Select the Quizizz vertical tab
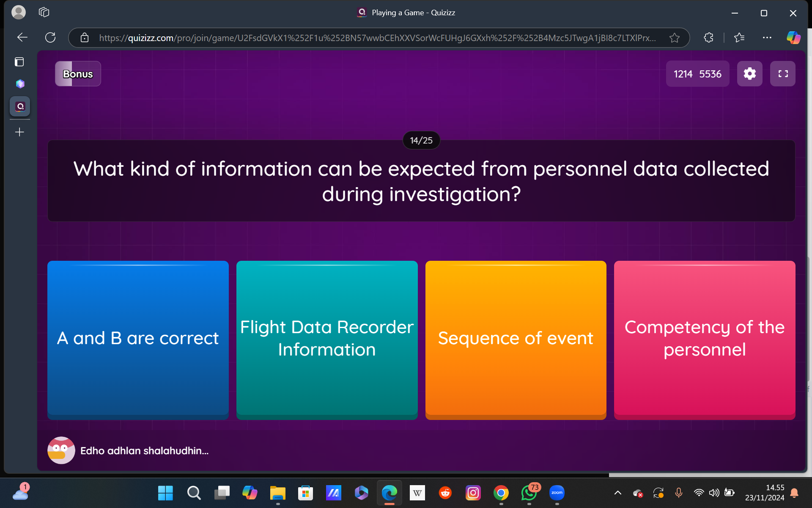 (20, 106)
